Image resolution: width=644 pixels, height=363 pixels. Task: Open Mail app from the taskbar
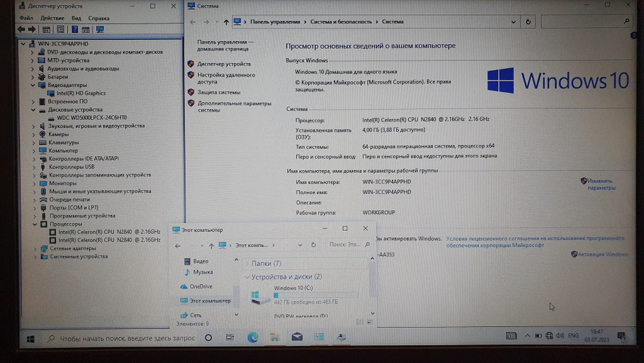click(297, 337)
